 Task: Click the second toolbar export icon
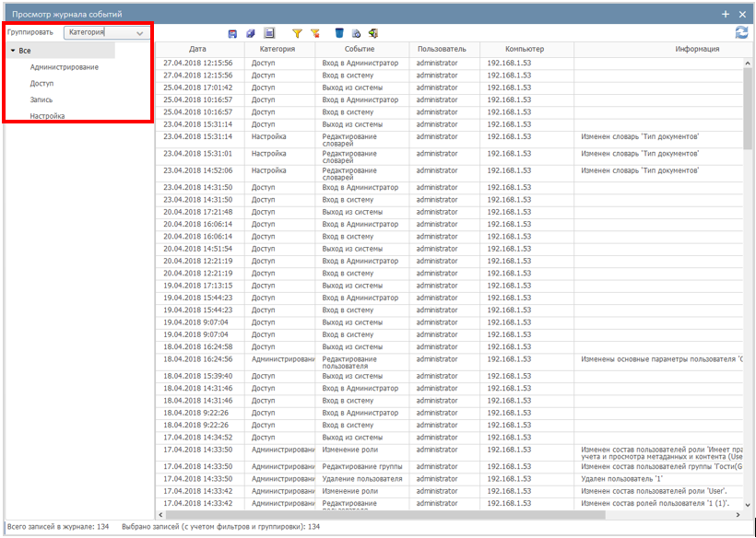pos(251,33)
